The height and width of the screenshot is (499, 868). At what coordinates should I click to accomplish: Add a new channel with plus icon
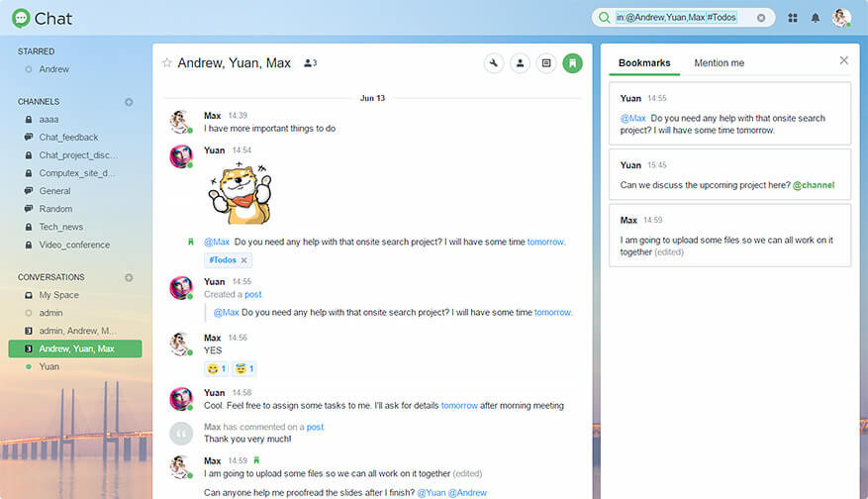pyautogui.click(x=129, y=102)
